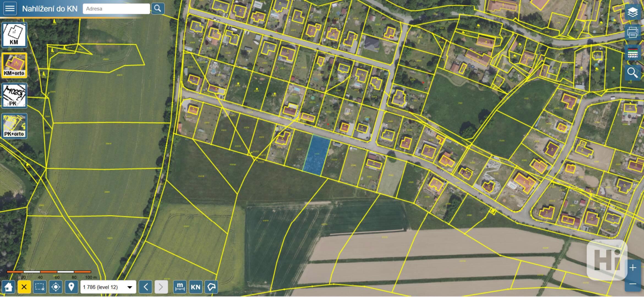This screenshot has width=644, height=297.
Task: Open the hamburger main menu
Action: click(x=10, y=9)
